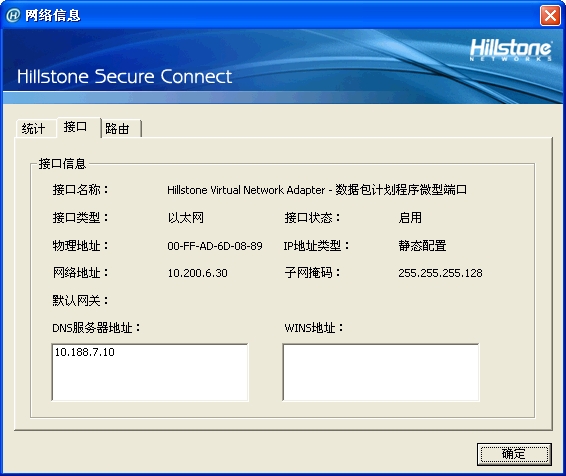Click inside the empty WINS地址 box

pos(381,372)
